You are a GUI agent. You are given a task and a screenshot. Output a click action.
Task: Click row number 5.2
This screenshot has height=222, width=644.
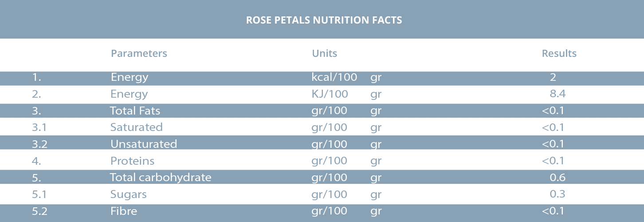click(39, 211)
